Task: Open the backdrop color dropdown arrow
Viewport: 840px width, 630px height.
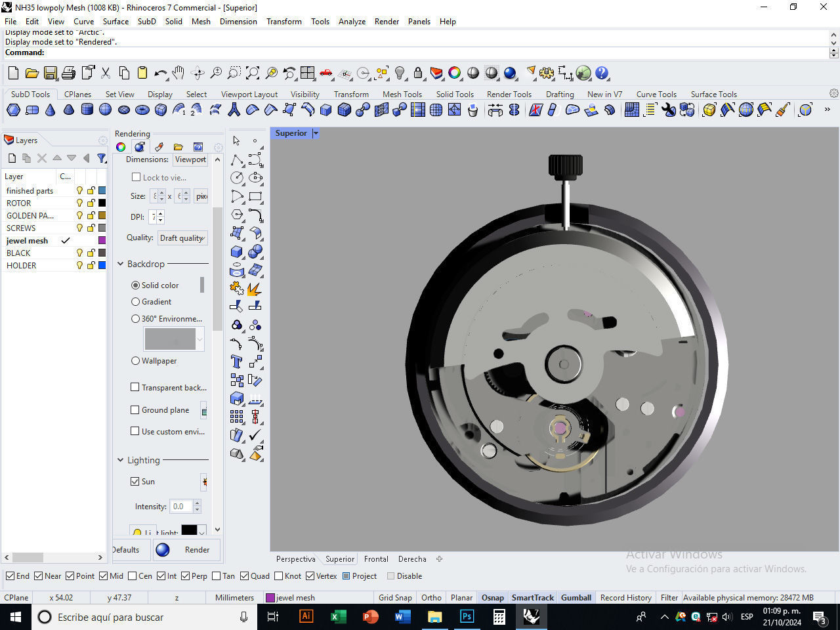Action: tap(200, 339)
